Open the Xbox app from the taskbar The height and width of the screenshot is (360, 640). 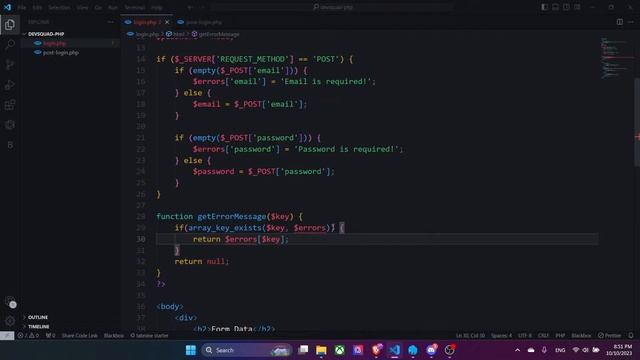(340, 350)
